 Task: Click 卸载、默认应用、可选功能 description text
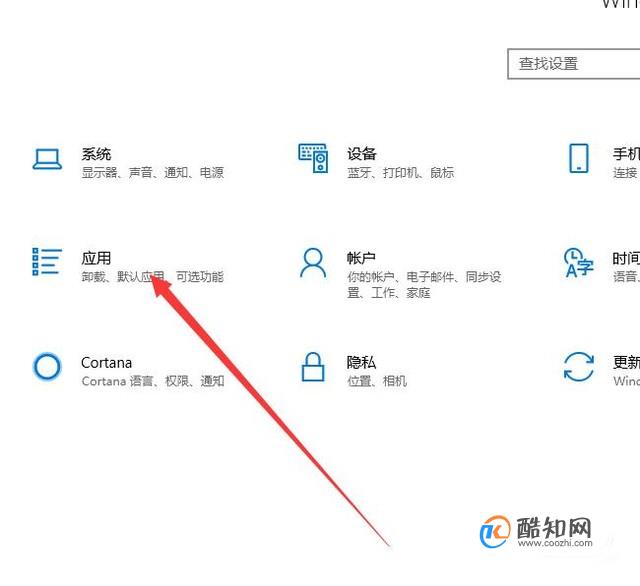coord(153,276)
